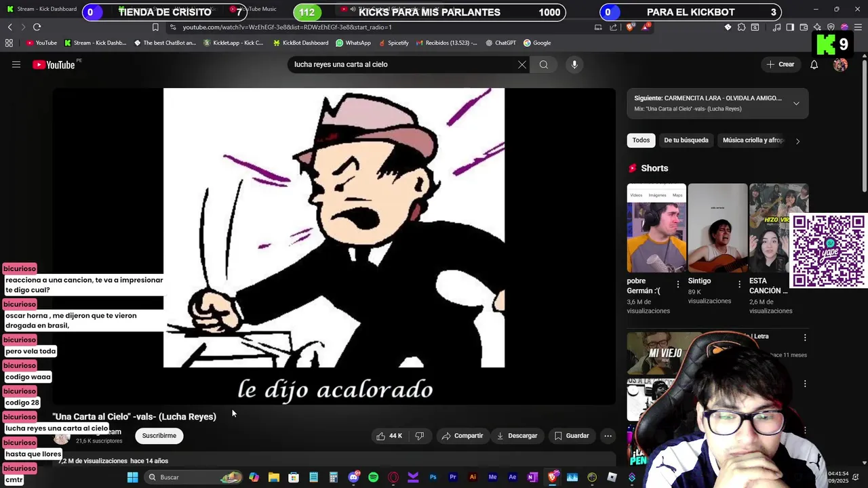Image resolution: width=868 pixels, height=488 pixels.
Task: Bookmark this page with the bookmark icon
Action: 155,27
